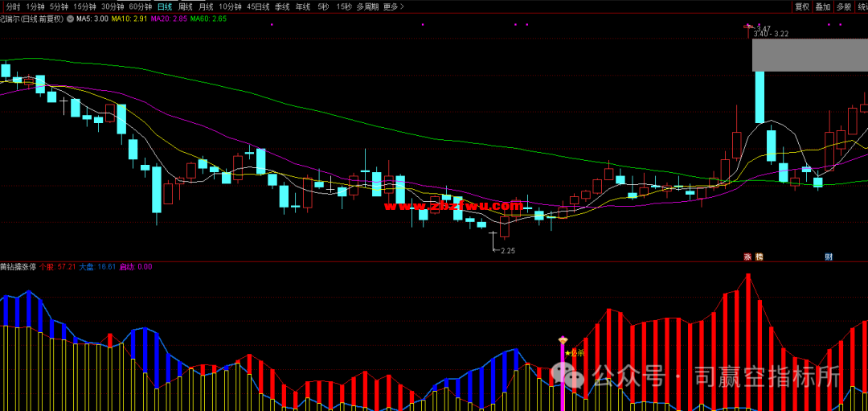
Task: Switch to the 分时 intraday view
Action: [x=13, y=7]
